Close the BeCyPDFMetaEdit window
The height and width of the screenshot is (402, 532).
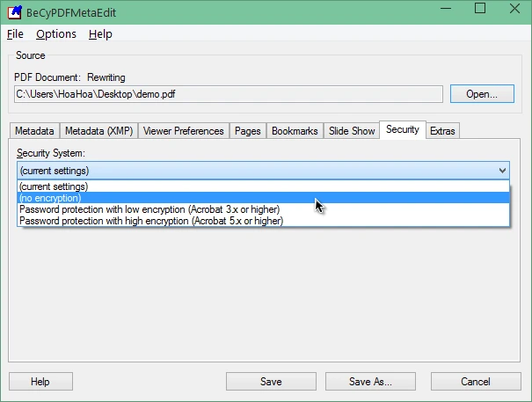(514, 9)
